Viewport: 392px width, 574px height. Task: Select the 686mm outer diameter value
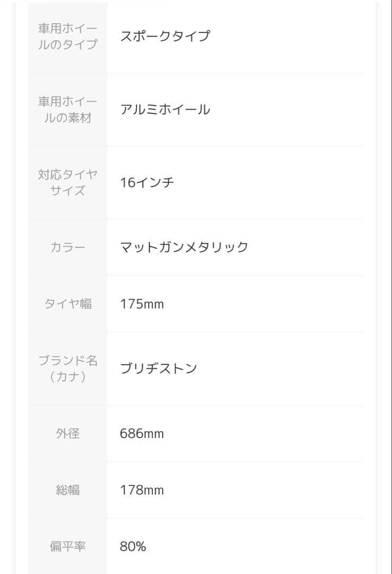[142, 434]
